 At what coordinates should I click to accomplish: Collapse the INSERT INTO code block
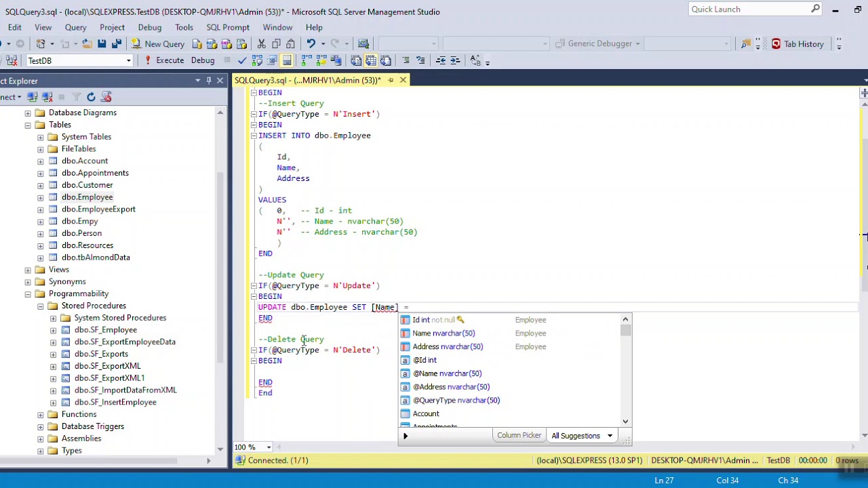254,136
